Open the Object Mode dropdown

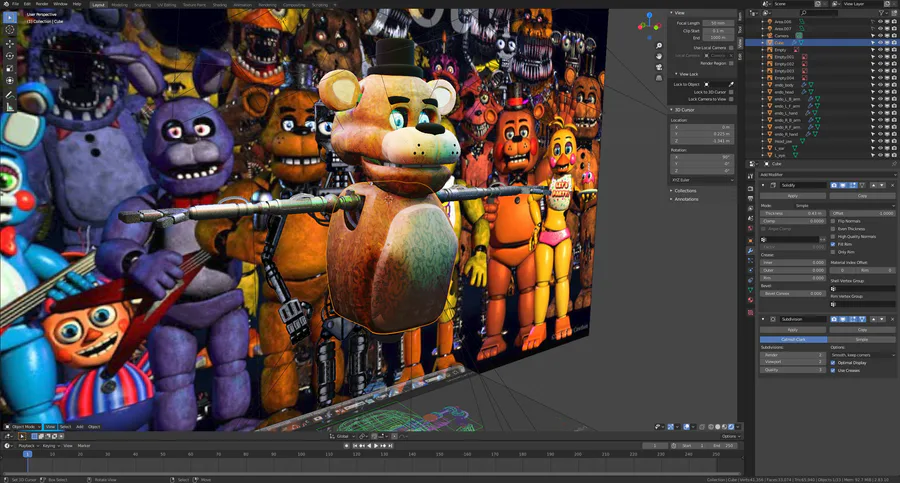[x=24, y=427]
